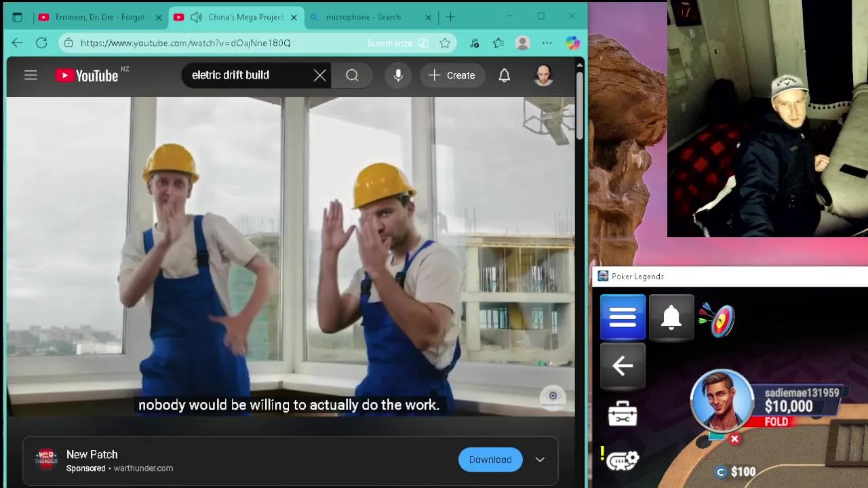The image size is (868, 488).
Task: Open a new browser tab
Action: click(x=450, y=17)
